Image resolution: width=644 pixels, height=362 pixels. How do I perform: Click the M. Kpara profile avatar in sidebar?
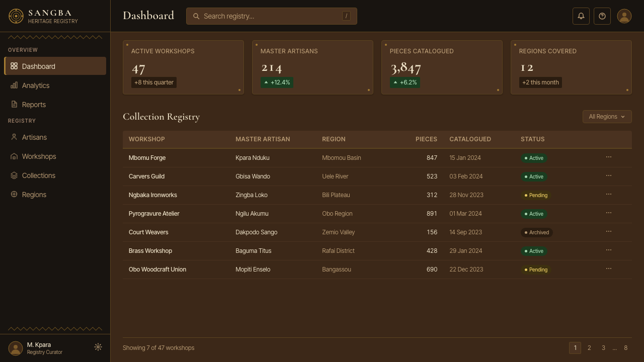pyautogui.click(x=16, y=348)
